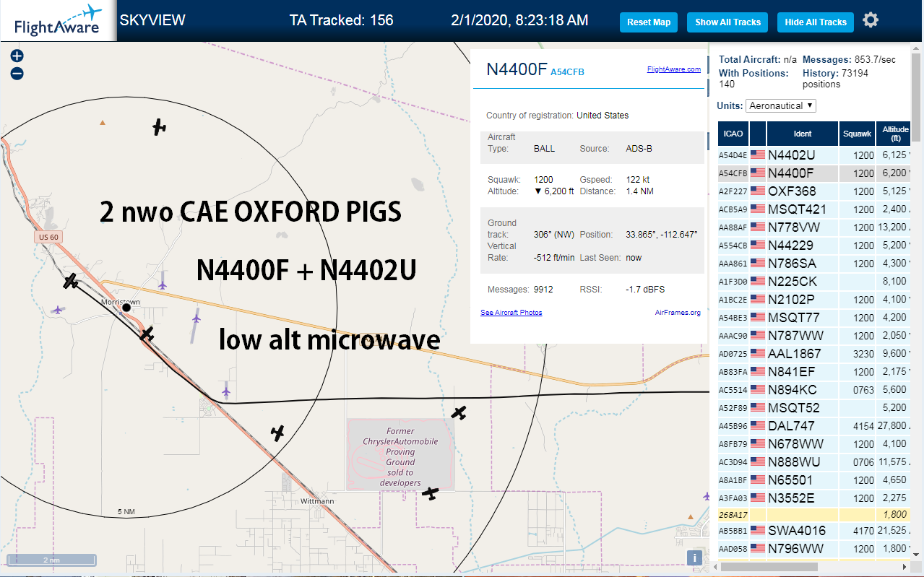The image size is (924, 577).
Task: Select black aircraft icon near top of circle
Action: pos(160,127)
